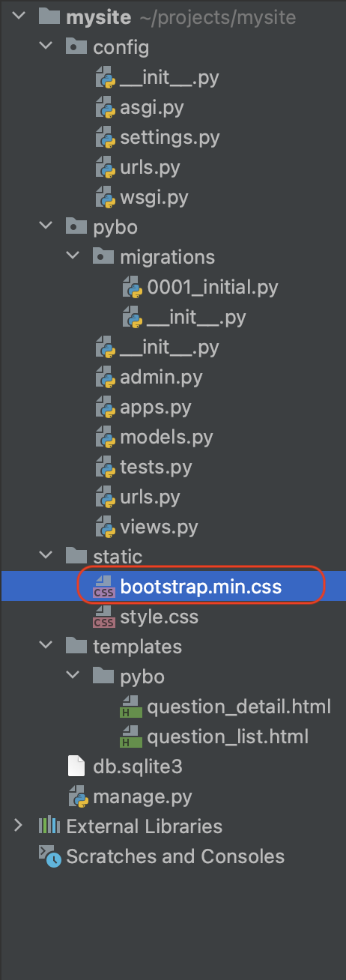This screenshot has width=346, height=980.
Task: Collapse the pybo folder chevron under templates
Action: pyautogui.click(x=73, y=676)
